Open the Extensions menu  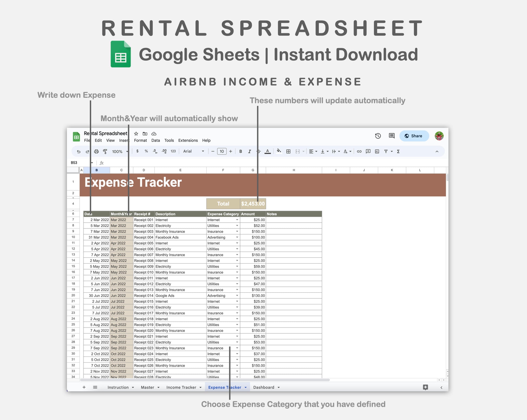pyautogui.click(x=188, y=140)
